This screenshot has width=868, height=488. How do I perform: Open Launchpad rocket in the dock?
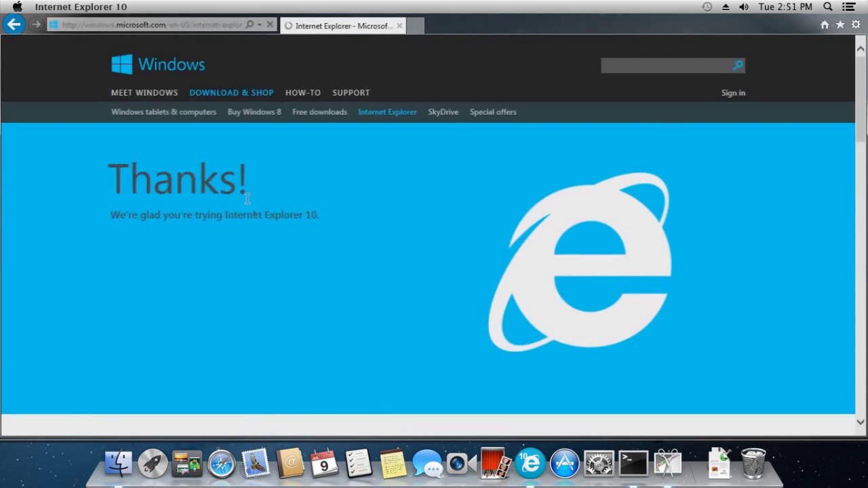click(153, 464)
